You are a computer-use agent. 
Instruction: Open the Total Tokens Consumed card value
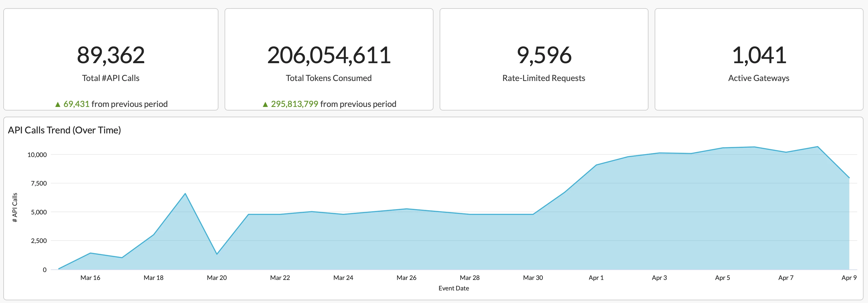(329, 55)
